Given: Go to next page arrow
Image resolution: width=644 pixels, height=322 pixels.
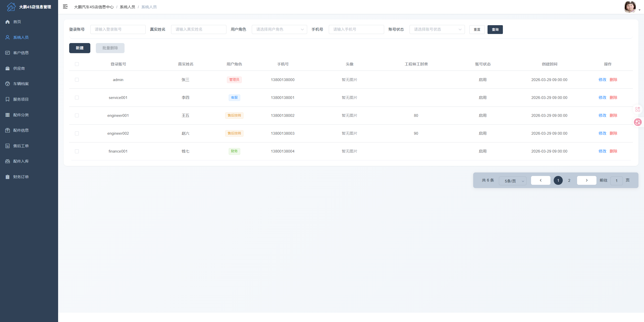Looking at the screenshot, I should (587, 180).
